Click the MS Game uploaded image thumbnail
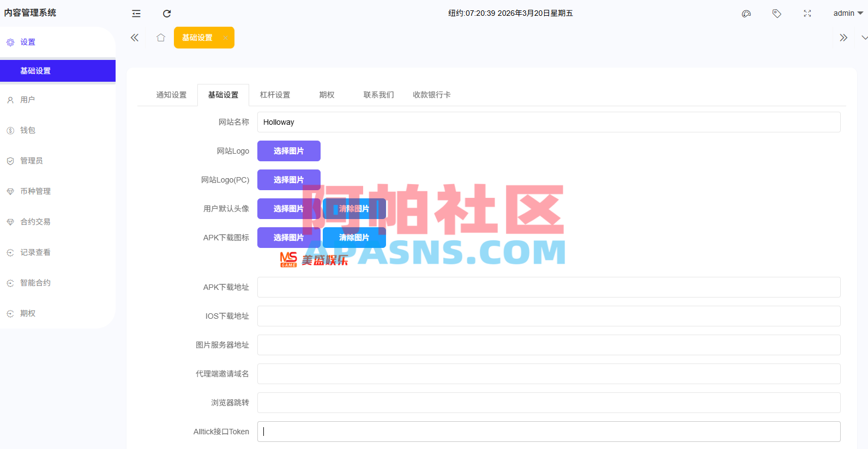 [x=314, y=259]
